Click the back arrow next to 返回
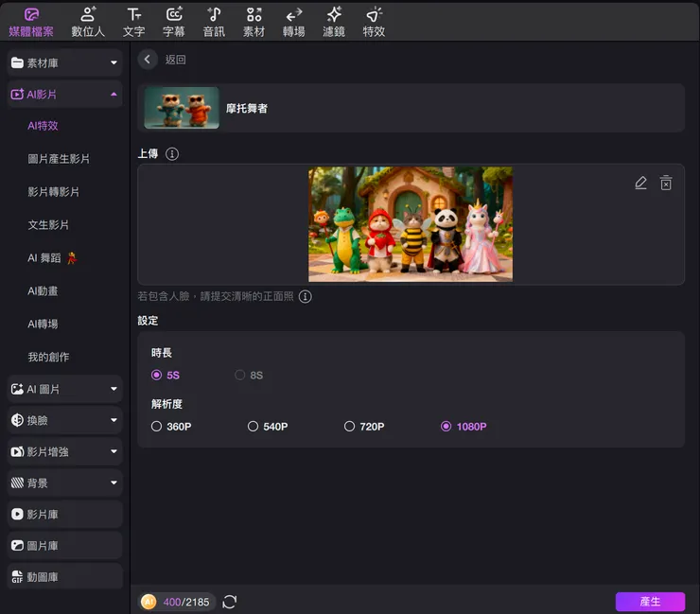Image resolution: width=700 pixels, height=614 pixels. tap(148, 60)
